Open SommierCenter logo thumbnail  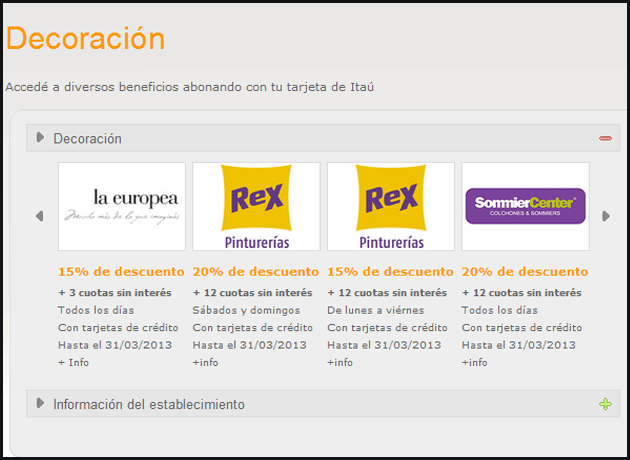click(526, 206)
